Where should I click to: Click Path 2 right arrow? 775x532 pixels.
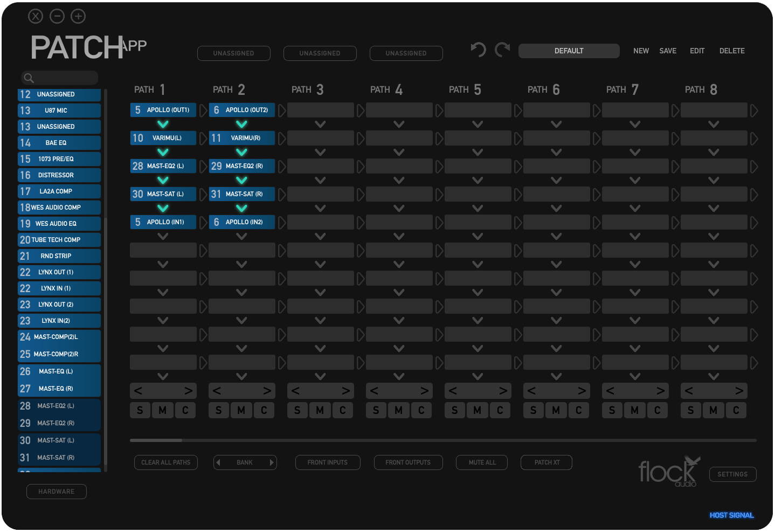coord(267,391)
